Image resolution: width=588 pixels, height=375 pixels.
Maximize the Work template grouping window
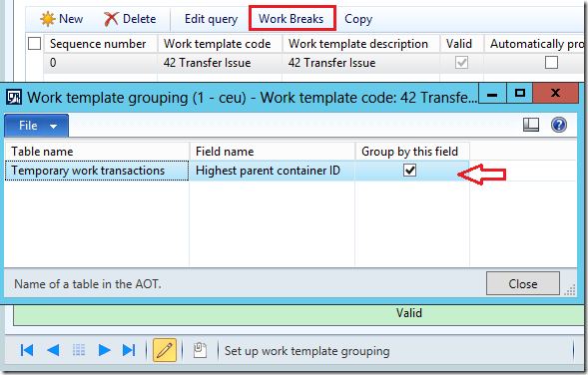pyautogui.click(x=520, y=94)
